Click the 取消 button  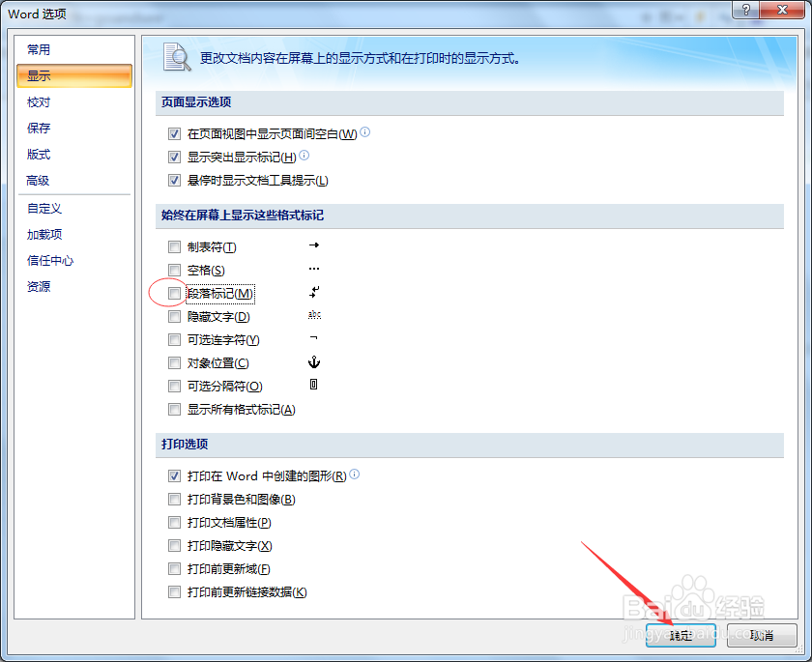click(762, 635)
